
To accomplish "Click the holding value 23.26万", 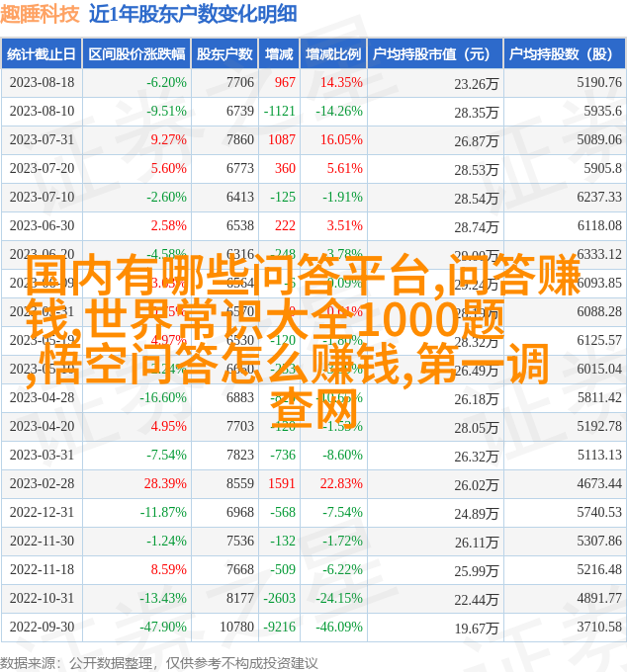I will pos(477,84).
